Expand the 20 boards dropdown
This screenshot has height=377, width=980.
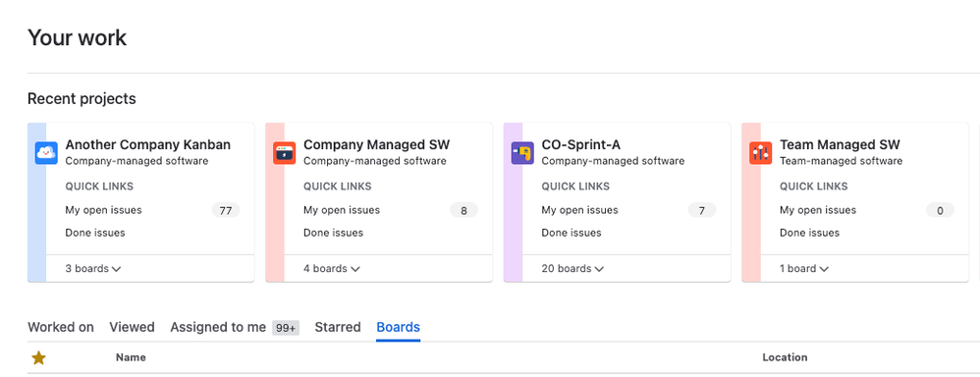[x=572, y=269]
